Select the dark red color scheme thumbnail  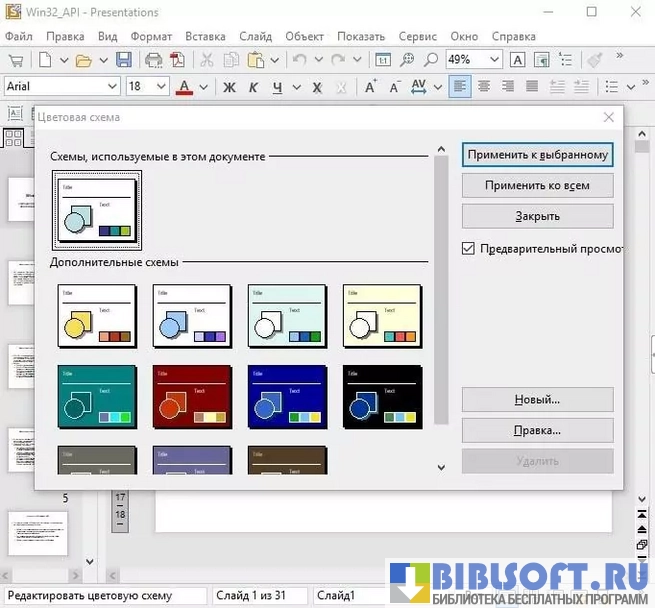pyautogui.click(x=192, y=397)
